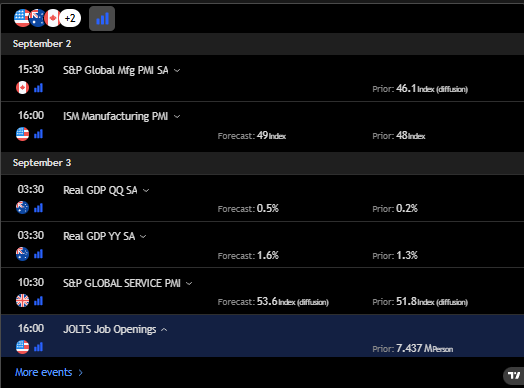Expand ISM Manufacturing PMI event

click(177, 117)
